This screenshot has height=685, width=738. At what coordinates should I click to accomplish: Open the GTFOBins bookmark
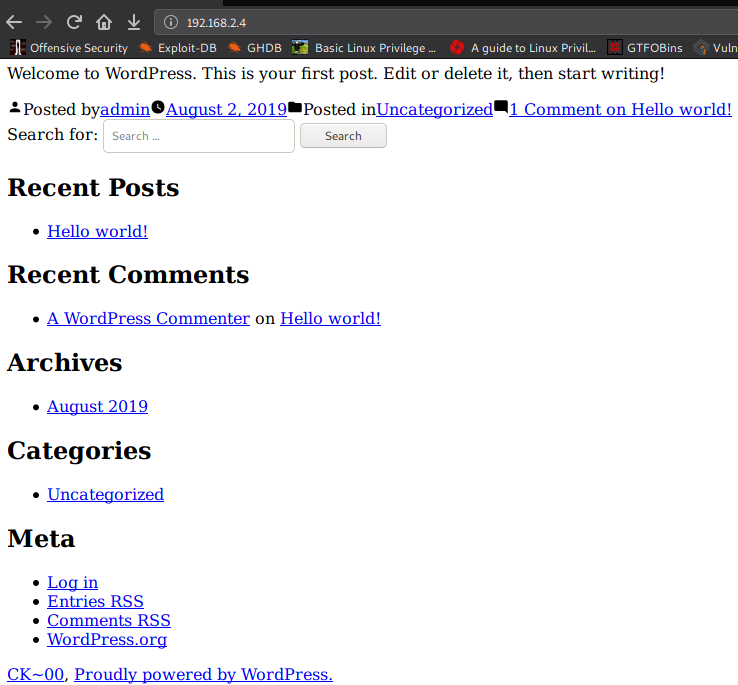(x=644, y=48)
